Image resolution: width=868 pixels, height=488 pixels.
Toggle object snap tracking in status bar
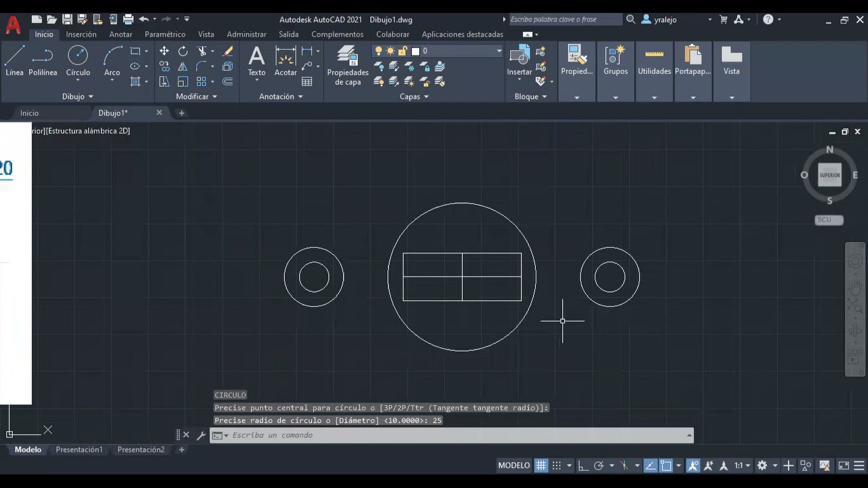coord(650,466)
